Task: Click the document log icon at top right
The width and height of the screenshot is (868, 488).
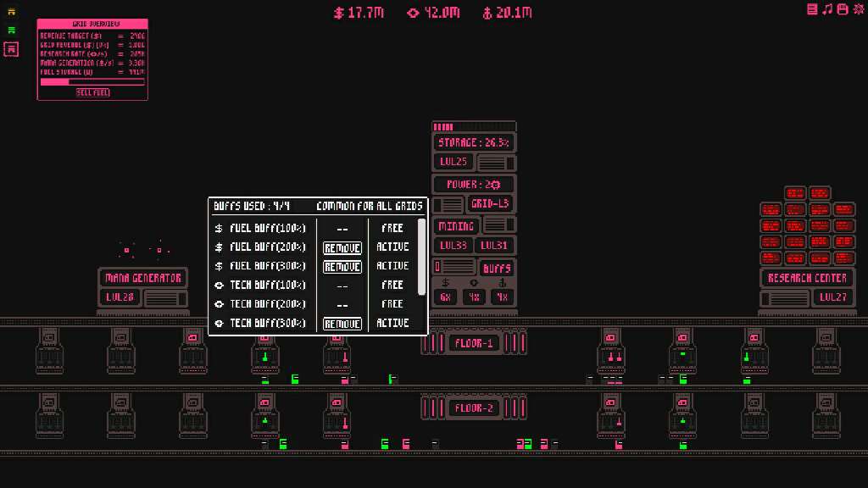Action: pyautogui.click(x=813, y=9)
